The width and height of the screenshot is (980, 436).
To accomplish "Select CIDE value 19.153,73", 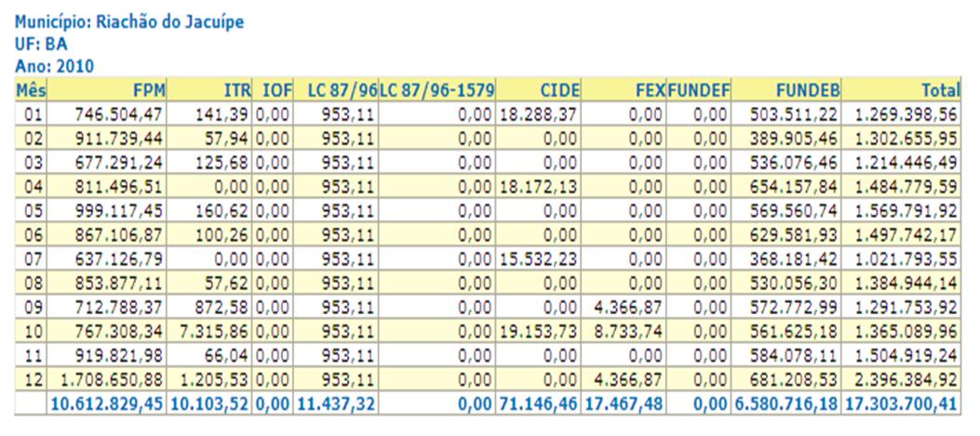I will pos(538,332).
